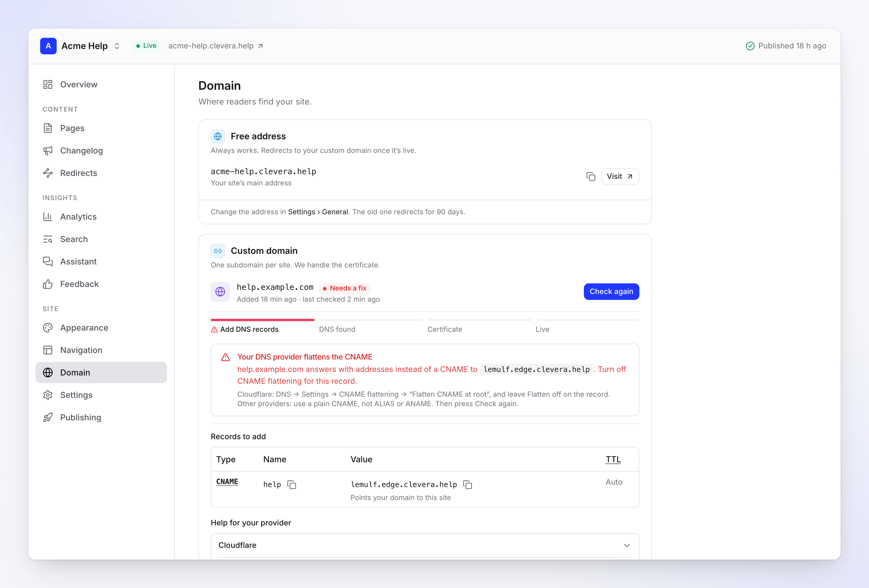The height and width of the screenshot is (588, 869).
Task: Click the Assistant chat bubbles icon
Action: [48, 262]
